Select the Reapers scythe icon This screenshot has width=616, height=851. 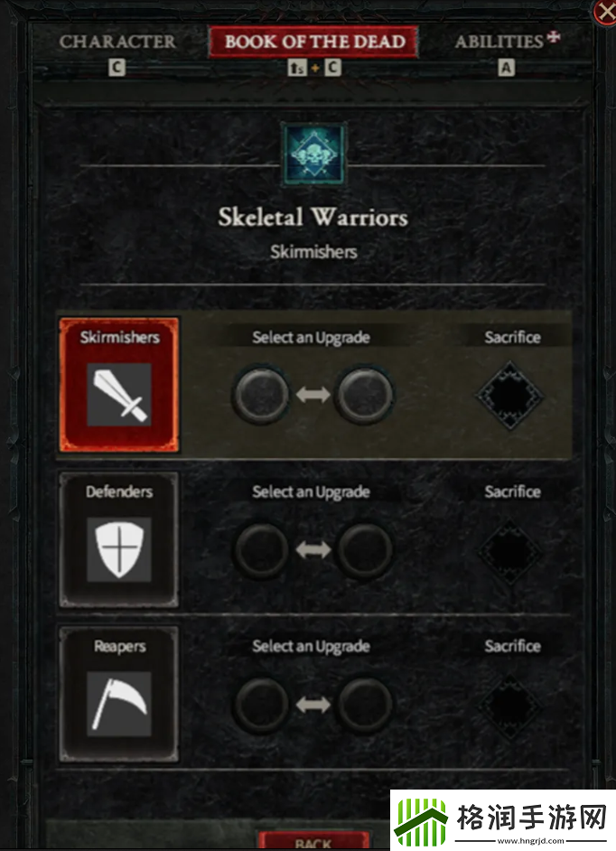pyautogui.click(x=119, y=704)
